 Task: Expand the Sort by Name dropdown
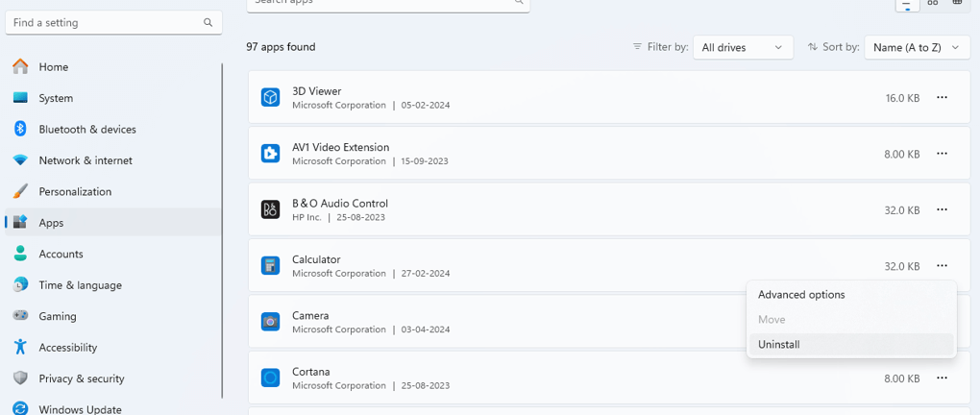(917, 47)
